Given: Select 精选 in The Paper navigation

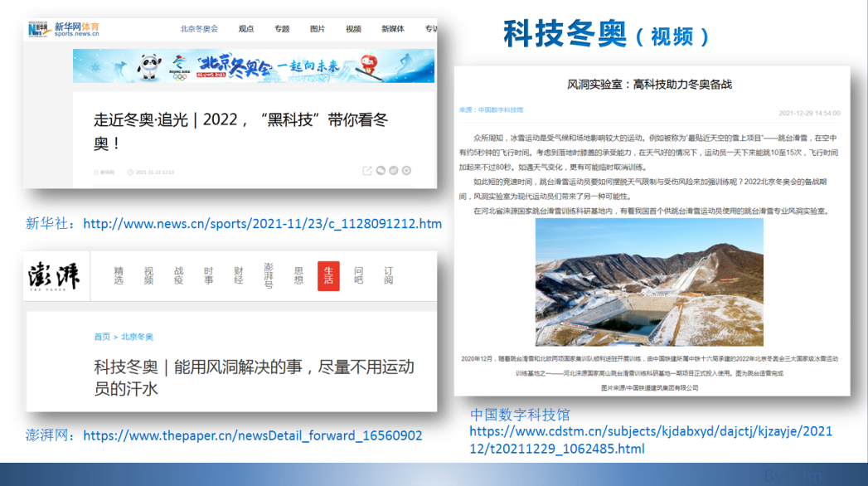Looking at the screenshot, I should [x=119, y=275].
